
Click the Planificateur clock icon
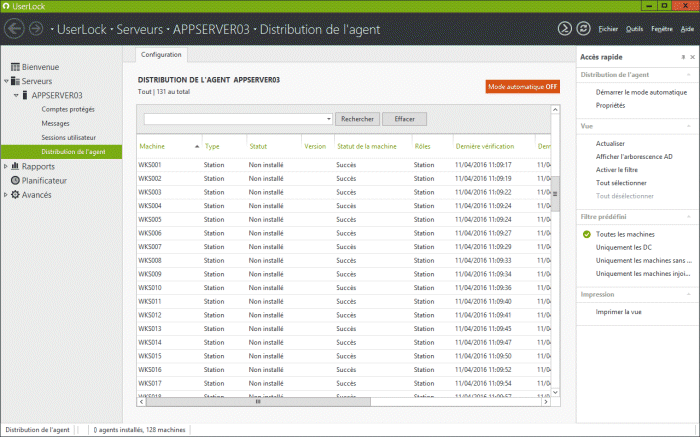click(15, 180)
